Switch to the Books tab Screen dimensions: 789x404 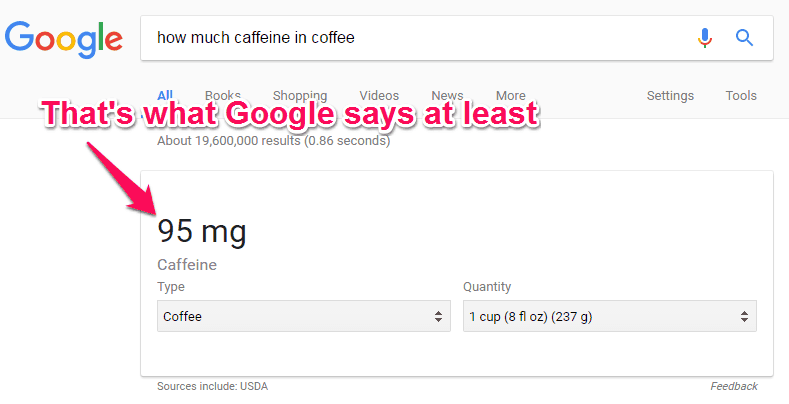(223, 96)
